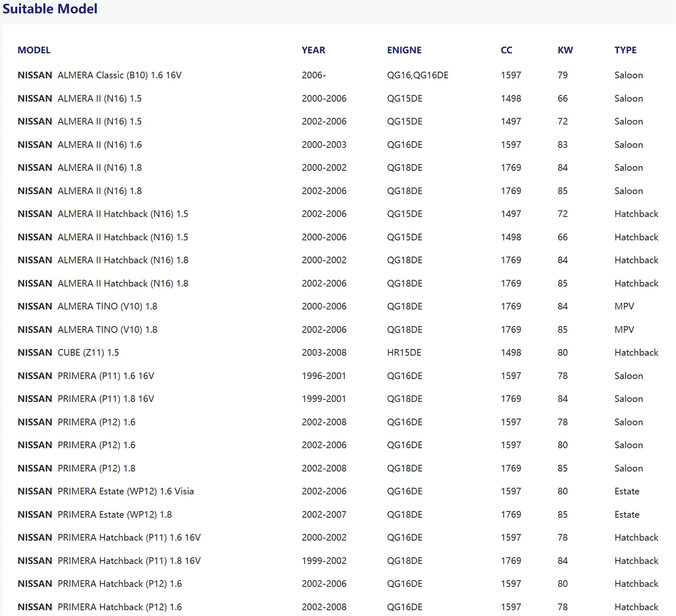
Task: Click 83 KW value in ALMERA II 1.6 row
Action: tap(563, 145)
